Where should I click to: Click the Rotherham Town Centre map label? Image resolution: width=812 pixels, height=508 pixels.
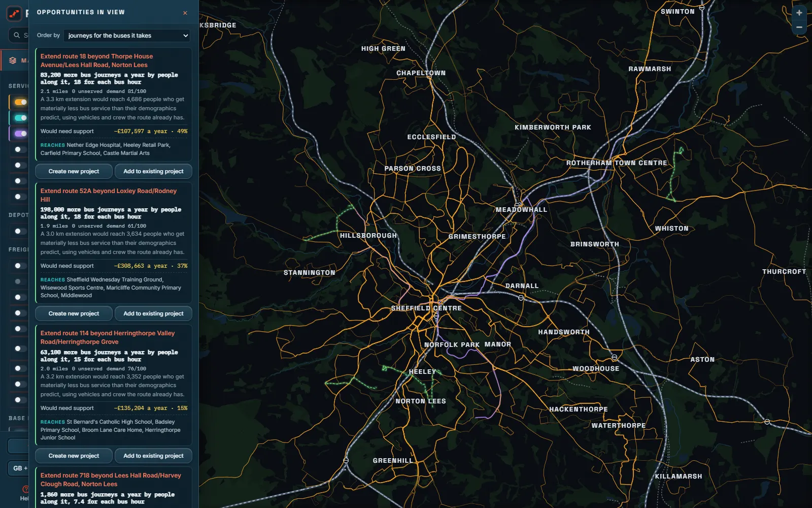point(617,163)
